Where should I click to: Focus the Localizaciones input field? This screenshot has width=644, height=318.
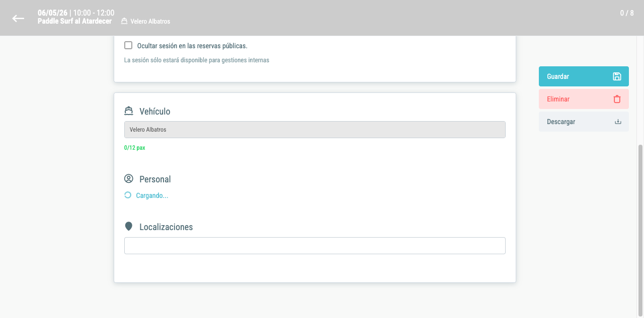pos(315,246)
